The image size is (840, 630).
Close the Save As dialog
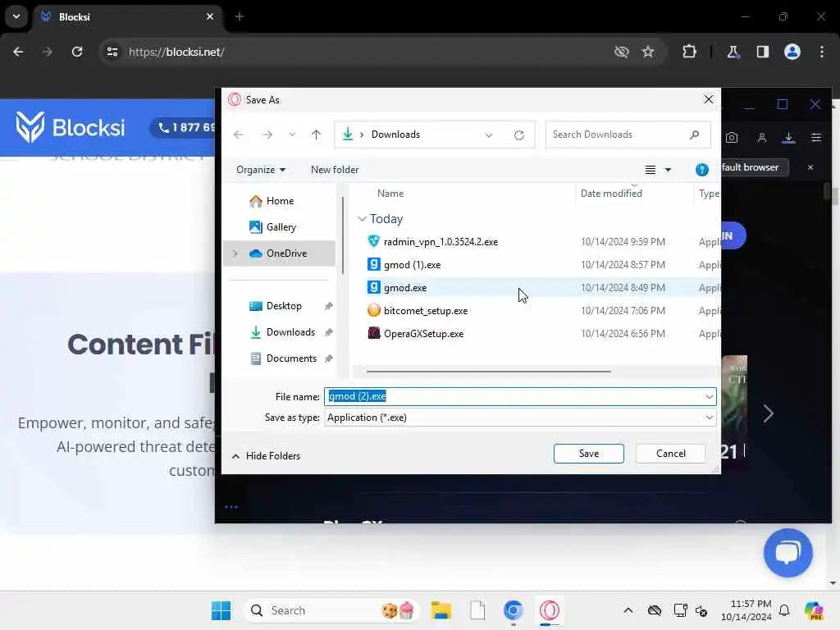708,99
